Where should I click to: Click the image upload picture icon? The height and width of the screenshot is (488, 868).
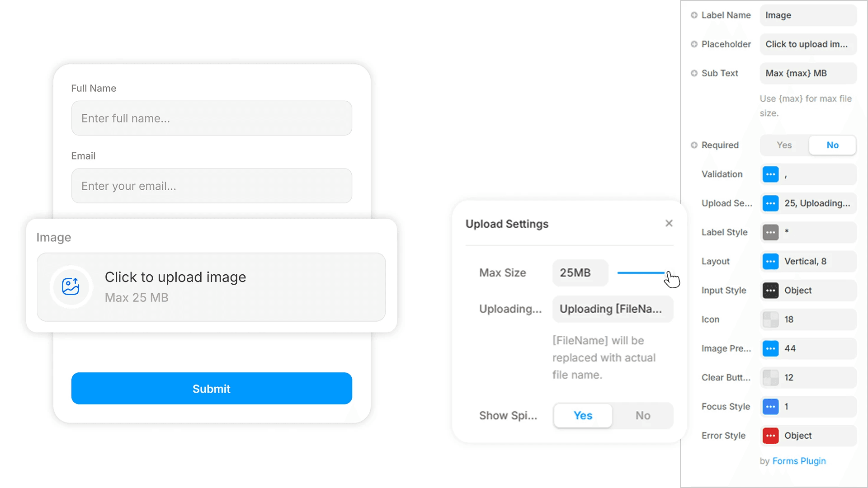[x=71, y=287]
